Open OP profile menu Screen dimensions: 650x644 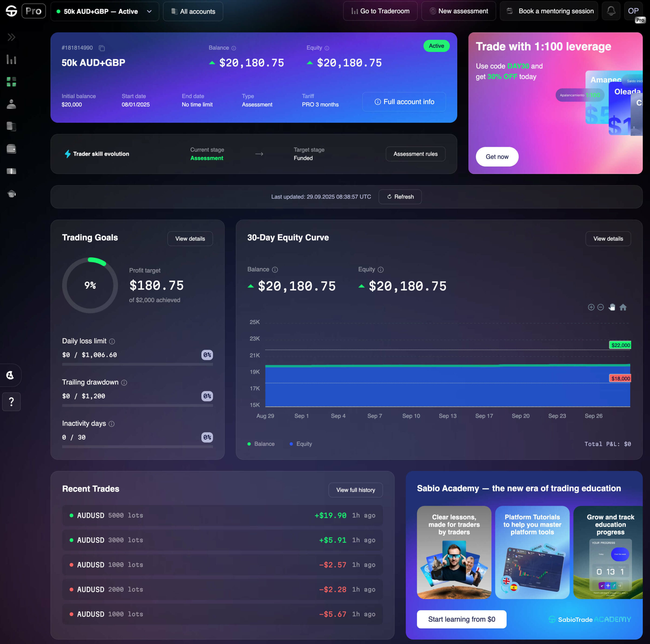click(633, 11)
